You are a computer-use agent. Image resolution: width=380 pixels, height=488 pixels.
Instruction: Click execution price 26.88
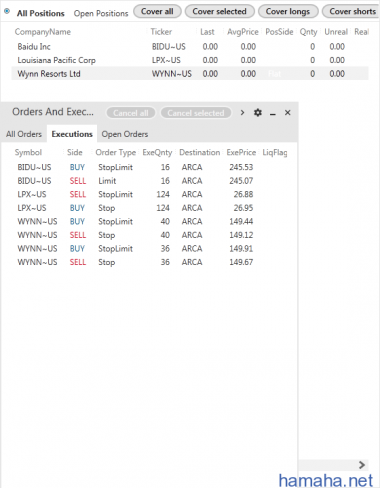tap(243, 194)
